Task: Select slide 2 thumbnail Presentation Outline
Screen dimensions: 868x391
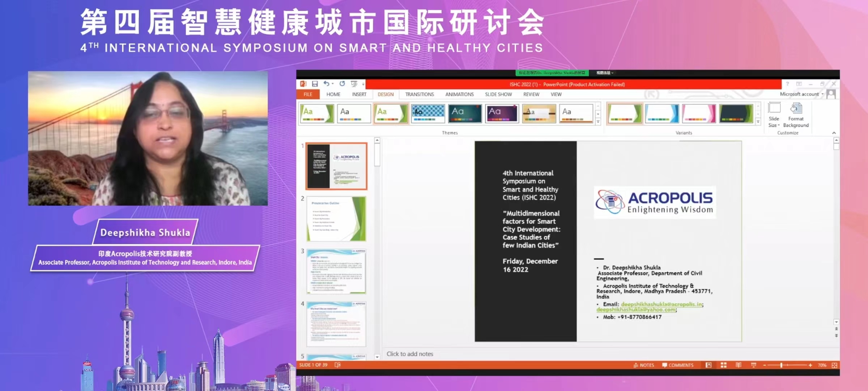Action: click(x=336, y=219)
